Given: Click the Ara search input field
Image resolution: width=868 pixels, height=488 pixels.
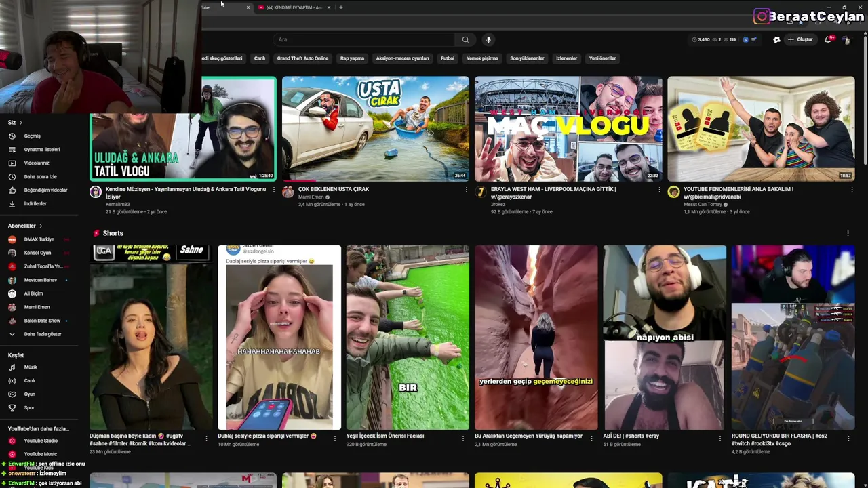Looking at the screenshot, I should (363, 39).
